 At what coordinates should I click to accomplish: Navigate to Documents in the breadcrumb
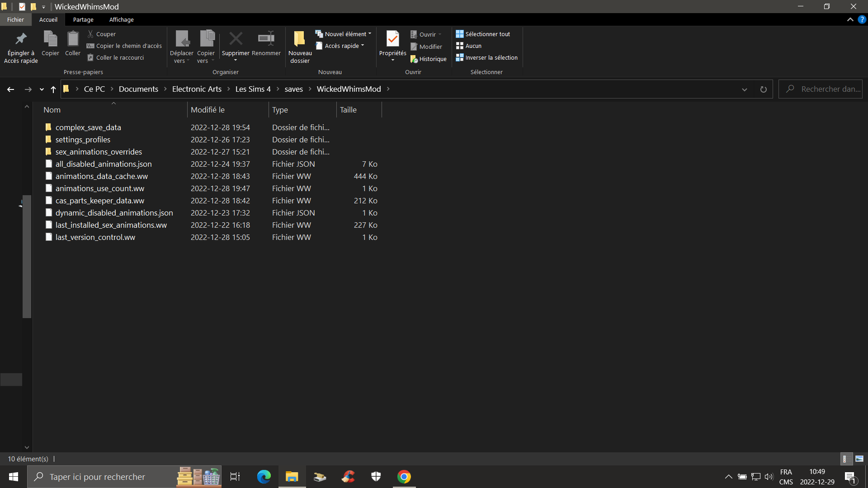tap(138, 89)
